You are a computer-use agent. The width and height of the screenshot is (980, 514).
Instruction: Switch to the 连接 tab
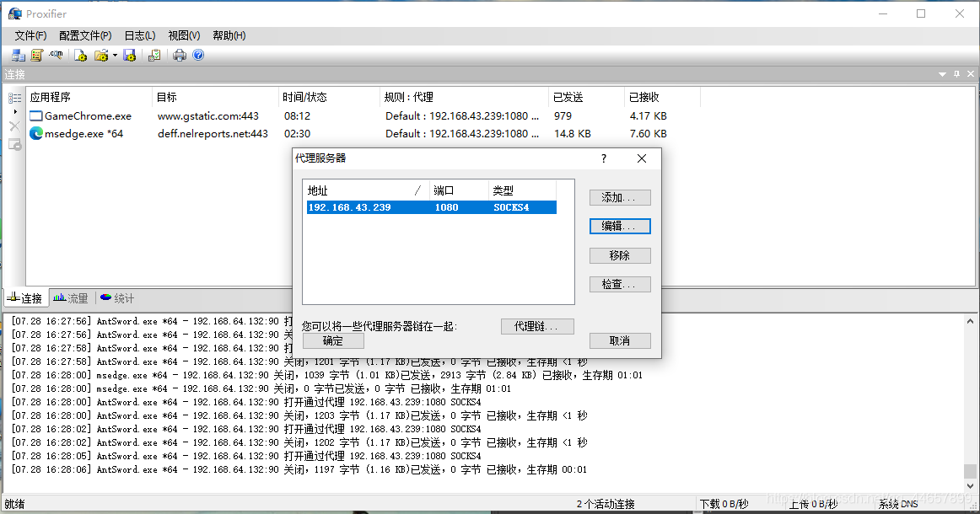click(25, 298)
